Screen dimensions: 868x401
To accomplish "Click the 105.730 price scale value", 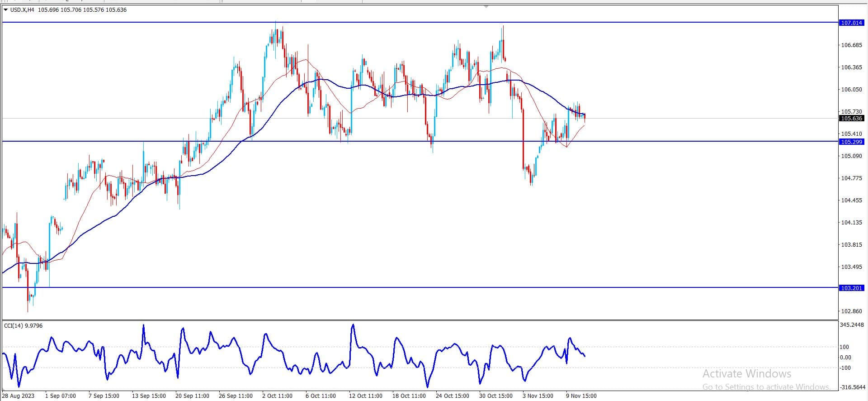I will coord(851,111).
